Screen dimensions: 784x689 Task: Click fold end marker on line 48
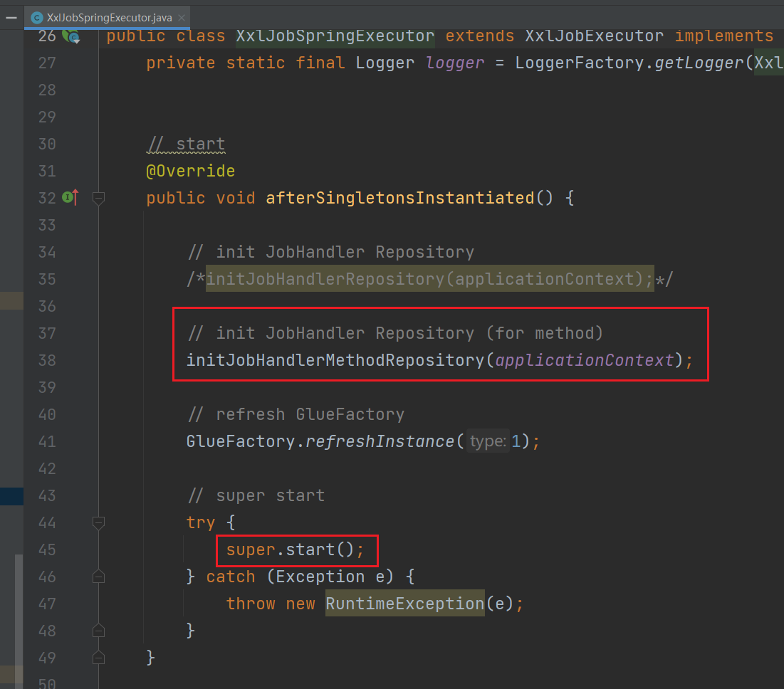pos(99,631)
